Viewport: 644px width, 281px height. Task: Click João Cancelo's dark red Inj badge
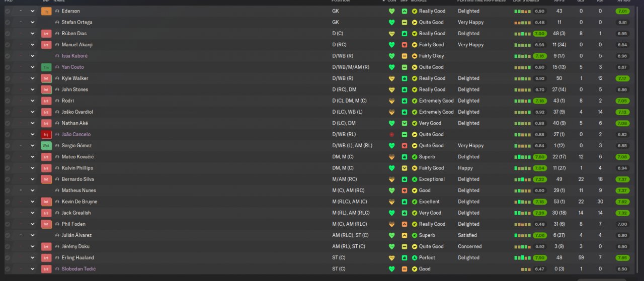[x=46, y=135]
